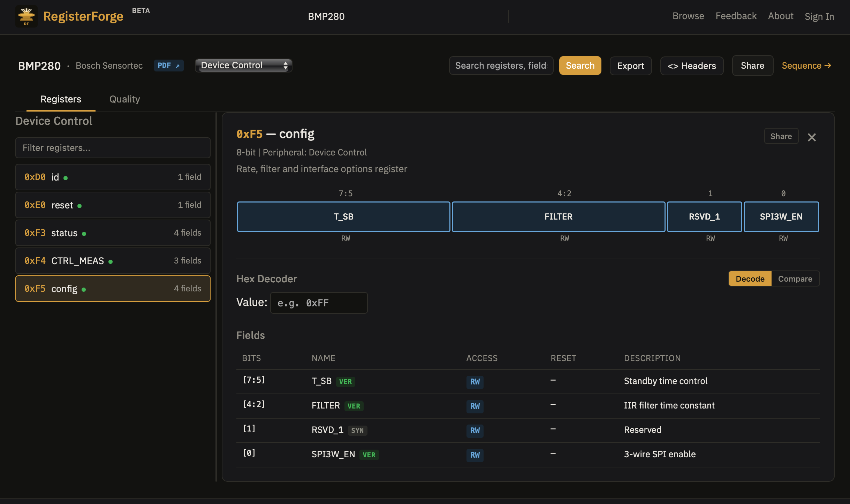Click the RSVD_1 bitfield block

click(x=704, y=216)
